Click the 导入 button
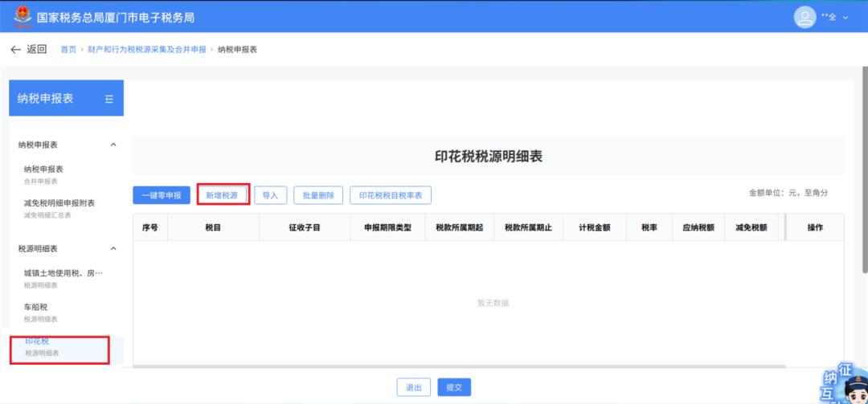This screenshot has width=868, height=404. point(270,195)
